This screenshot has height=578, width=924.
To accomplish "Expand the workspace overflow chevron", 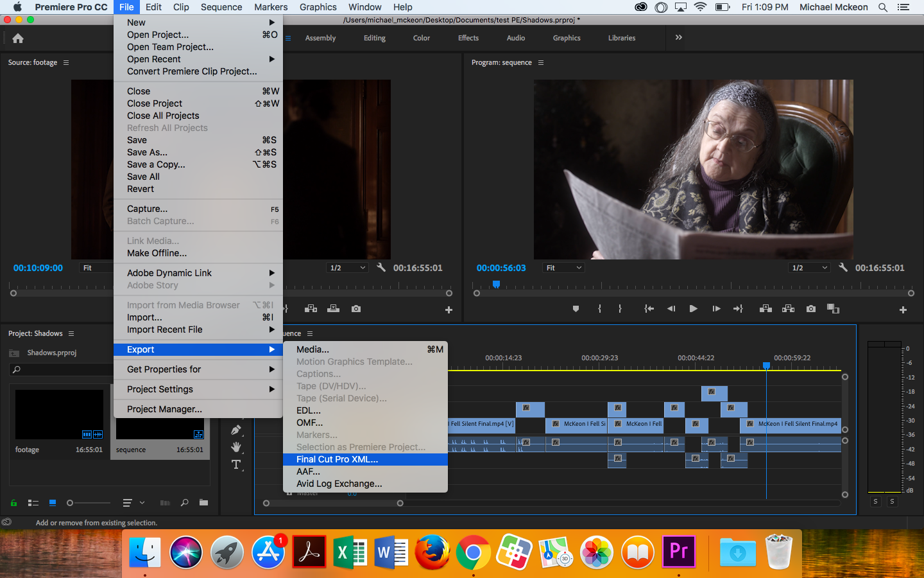I will (x=678, y=38).
